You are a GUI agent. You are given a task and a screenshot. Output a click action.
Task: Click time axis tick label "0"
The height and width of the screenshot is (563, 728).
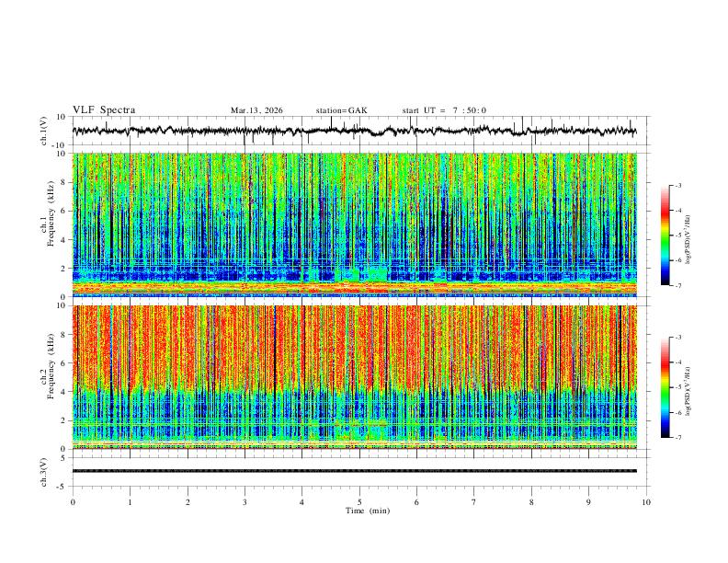click(73, 502)
